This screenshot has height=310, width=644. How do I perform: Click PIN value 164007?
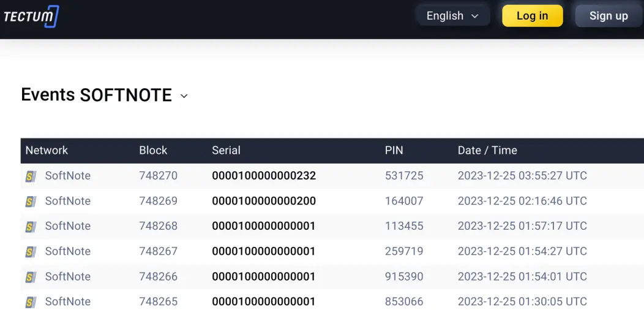pos(404,201)
